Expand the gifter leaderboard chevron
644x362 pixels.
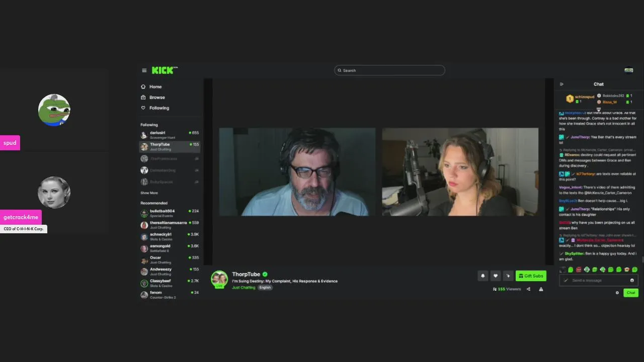point(599,109)
